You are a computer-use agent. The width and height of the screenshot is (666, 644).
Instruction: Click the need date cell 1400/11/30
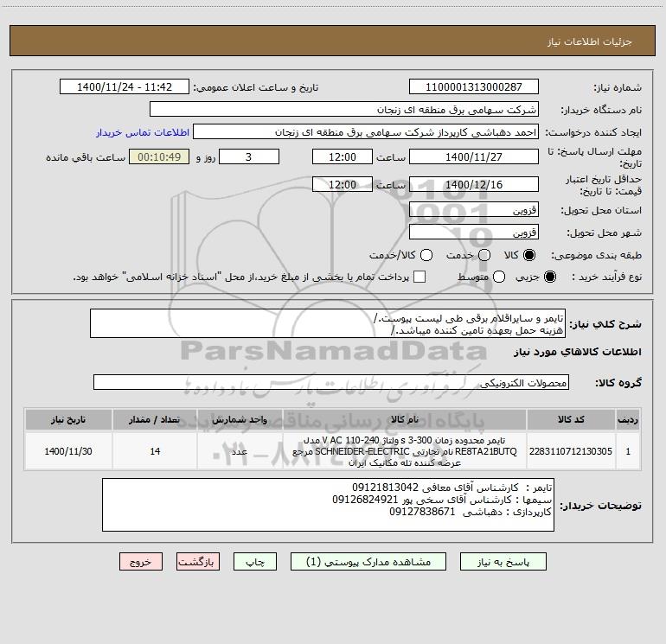[68, 451]
